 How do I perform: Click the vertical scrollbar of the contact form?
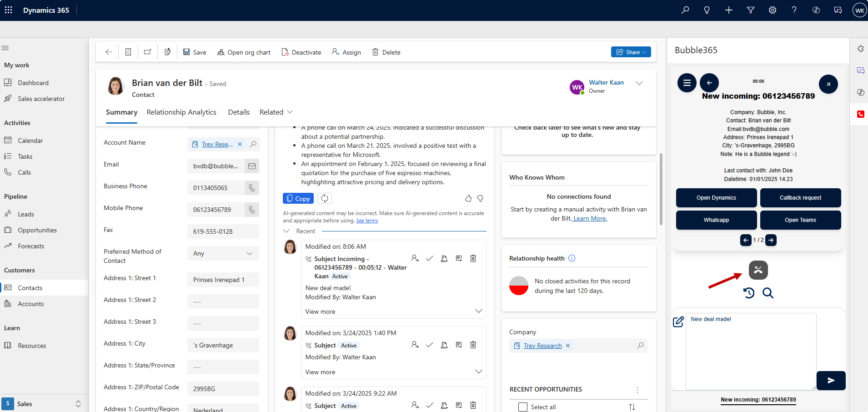(661, 189)
